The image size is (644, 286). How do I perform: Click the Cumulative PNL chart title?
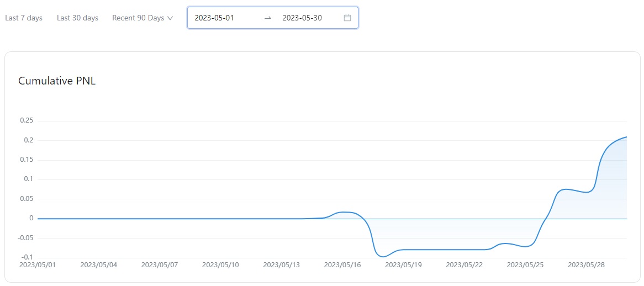57,81
